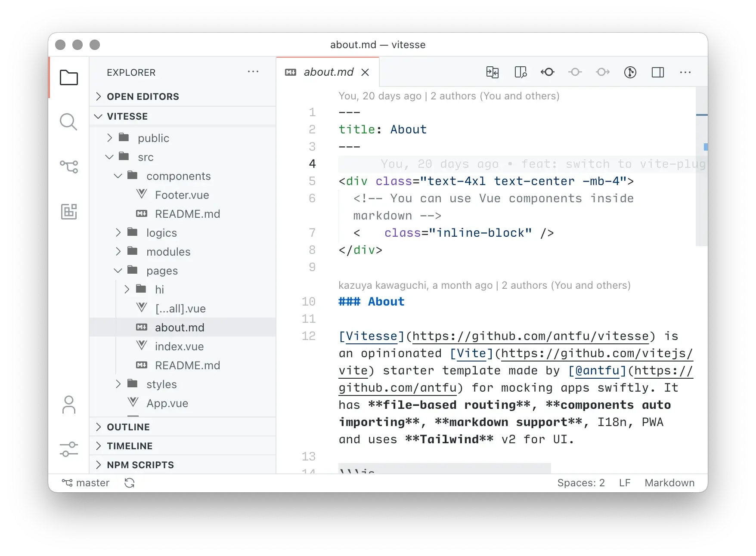Expand the OPEN EDITORS section
756x556 pixels.
coord(143,96)
